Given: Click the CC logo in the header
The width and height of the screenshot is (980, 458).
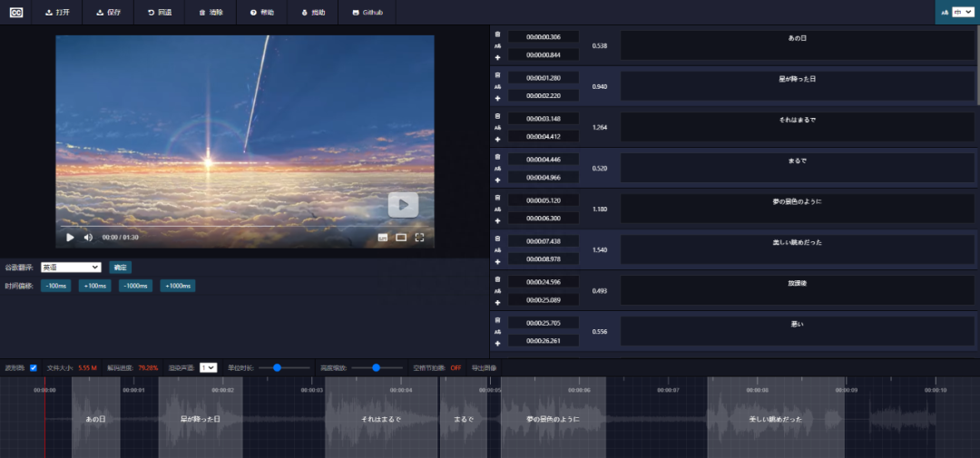Looking at the screenshot, I should pyautogui.click(x=16, y=13).
